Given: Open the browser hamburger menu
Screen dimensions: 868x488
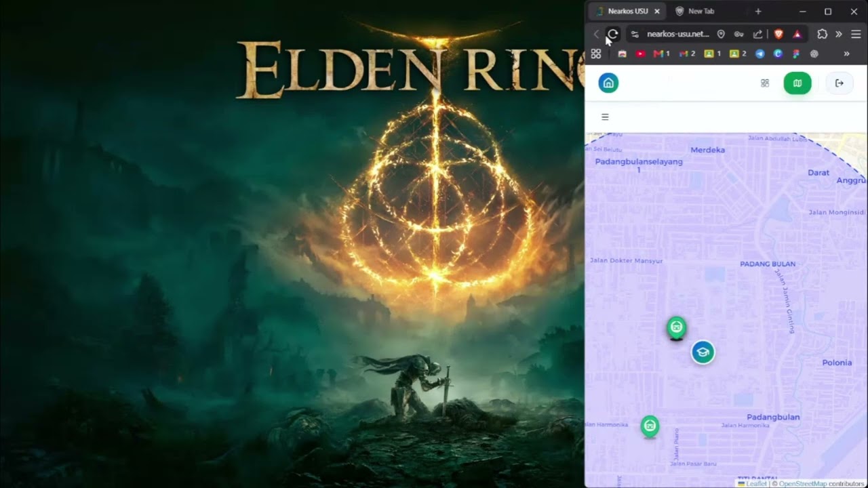Looking at the screenshot, I should click(856, 34).
